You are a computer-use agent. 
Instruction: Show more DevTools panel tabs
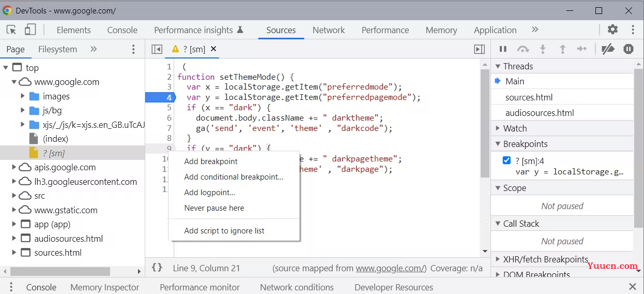pos(535,30)
